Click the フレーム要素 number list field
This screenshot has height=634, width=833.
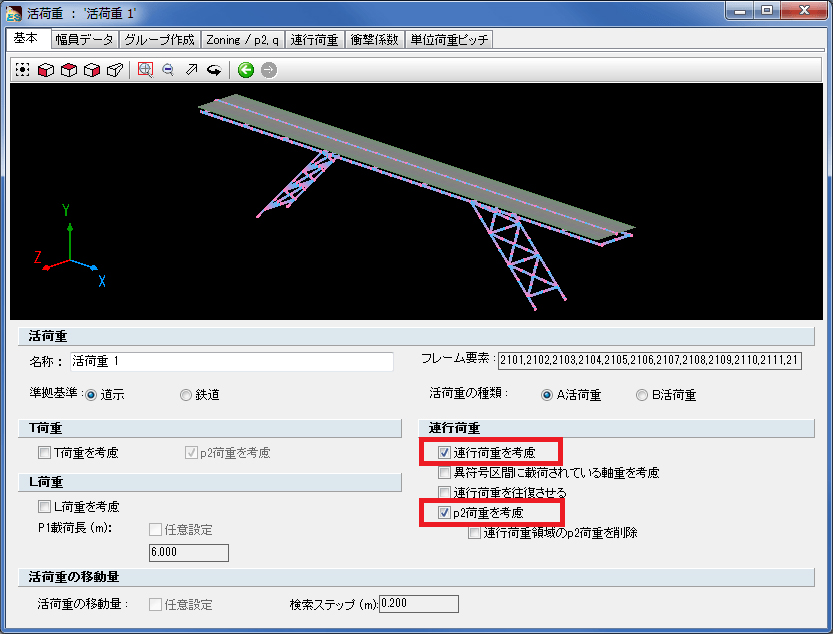(x=649, y=360)
